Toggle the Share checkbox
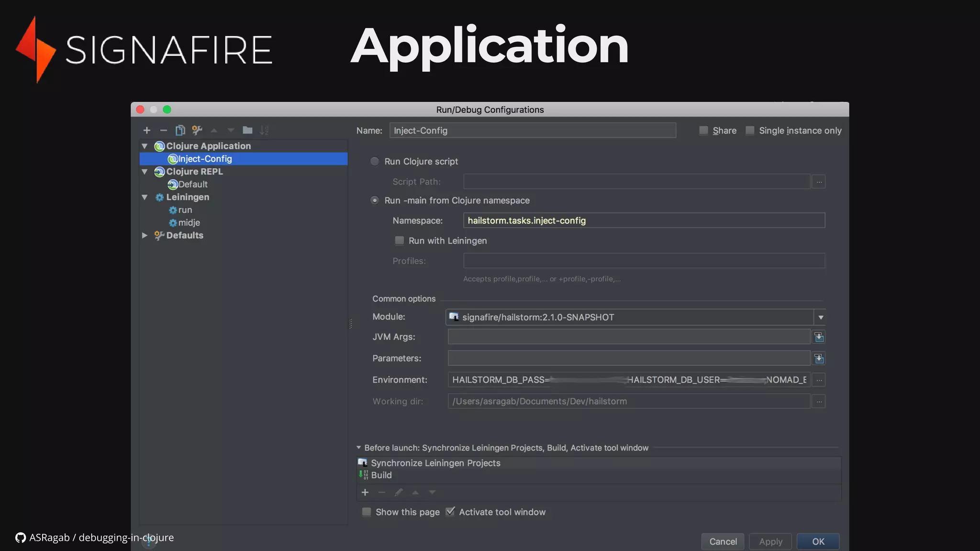Viewport: 980px width, 551px height. 703,131
